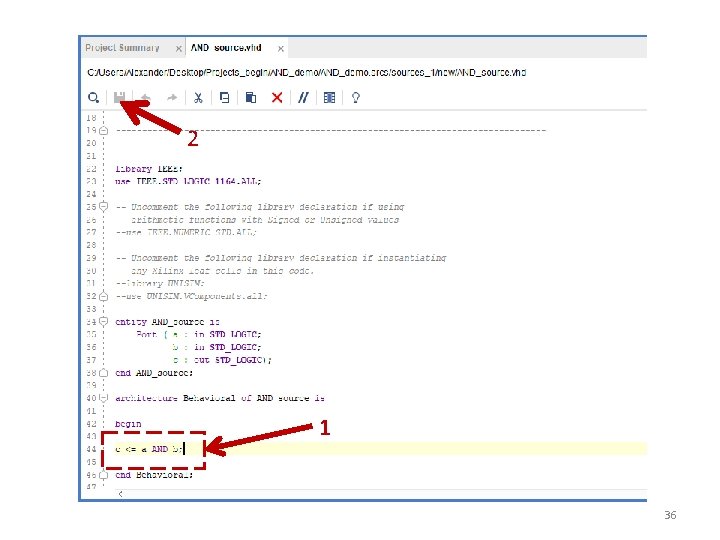Screen dimensions: 720x540
Task: Close the AND_source.vhd tab
Action: [x=281, y=48]
